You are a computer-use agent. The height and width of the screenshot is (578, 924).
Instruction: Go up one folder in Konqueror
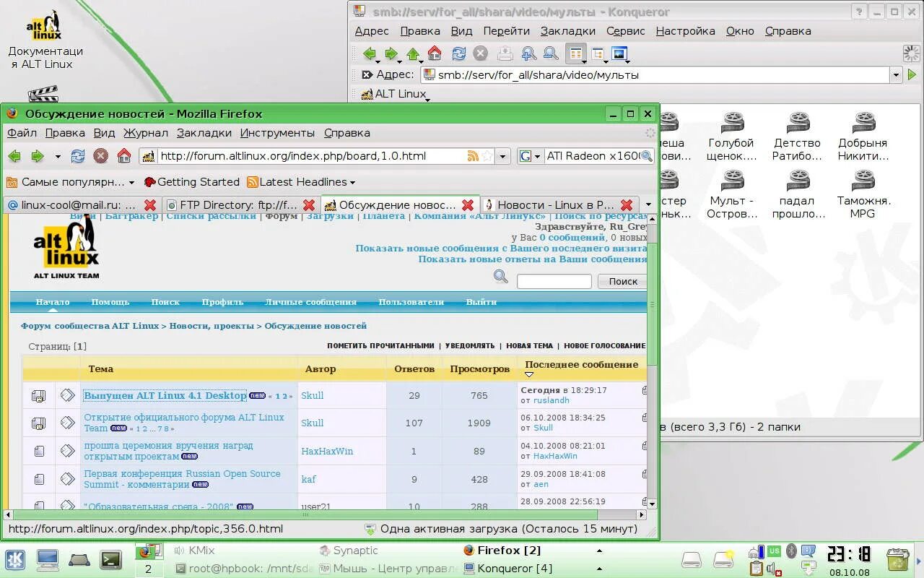pos(413,53)
